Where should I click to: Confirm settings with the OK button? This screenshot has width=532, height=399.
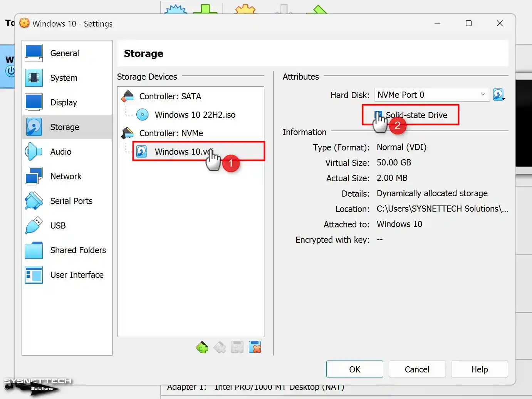coord(355,369)
